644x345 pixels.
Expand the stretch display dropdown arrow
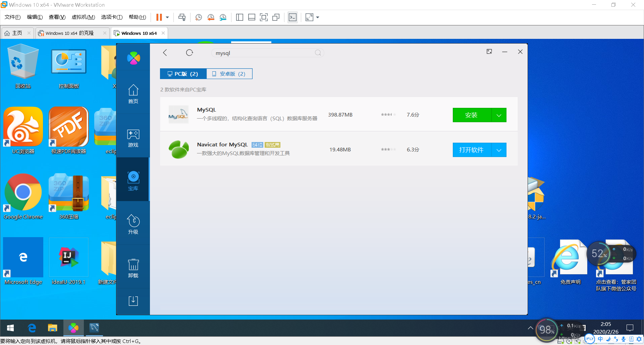318,17
